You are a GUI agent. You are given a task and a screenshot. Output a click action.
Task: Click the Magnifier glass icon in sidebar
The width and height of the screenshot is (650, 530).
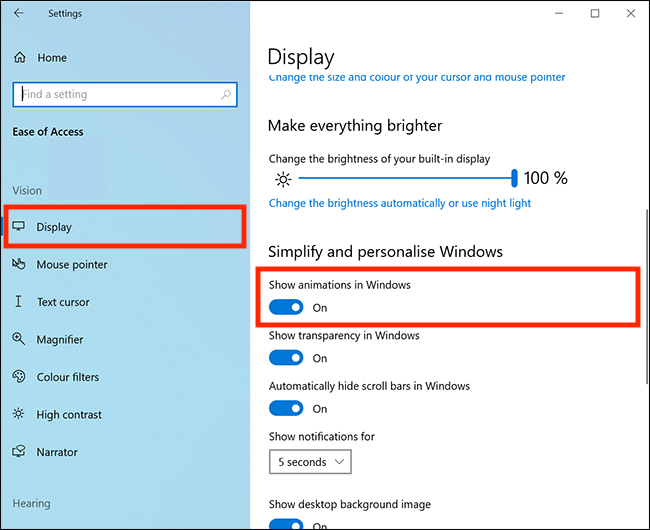pyautogui.click(x=19, y=339)
